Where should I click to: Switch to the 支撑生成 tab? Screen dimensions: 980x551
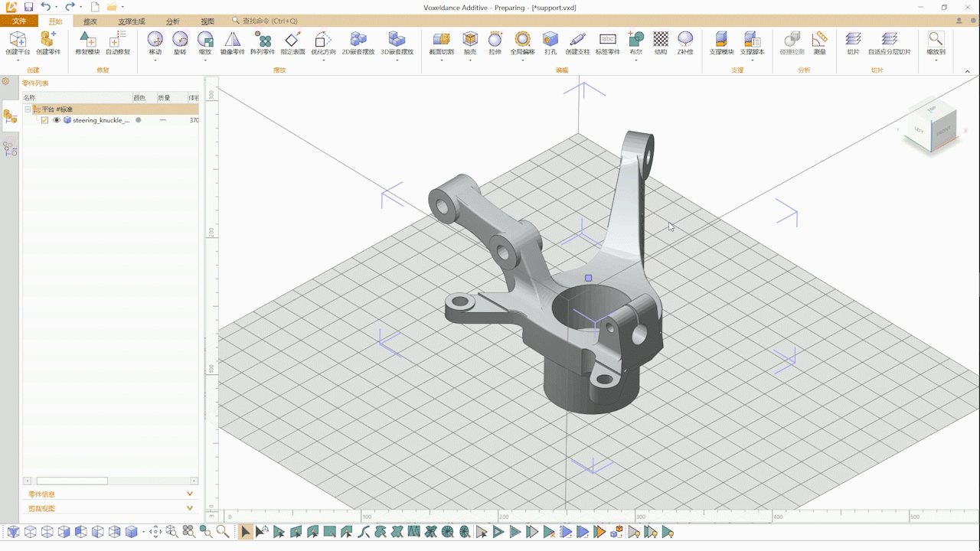click(x=131, y=21)
